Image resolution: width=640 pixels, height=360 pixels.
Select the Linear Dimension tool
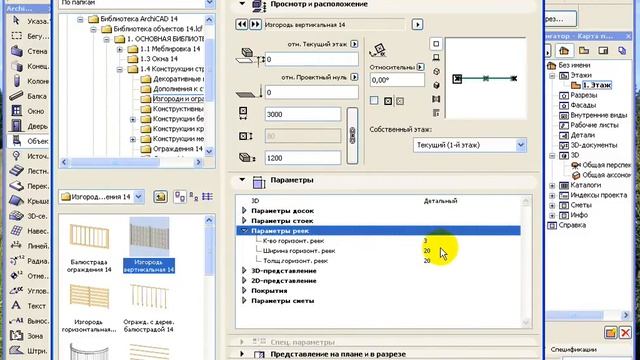click(x=29, y=246)
